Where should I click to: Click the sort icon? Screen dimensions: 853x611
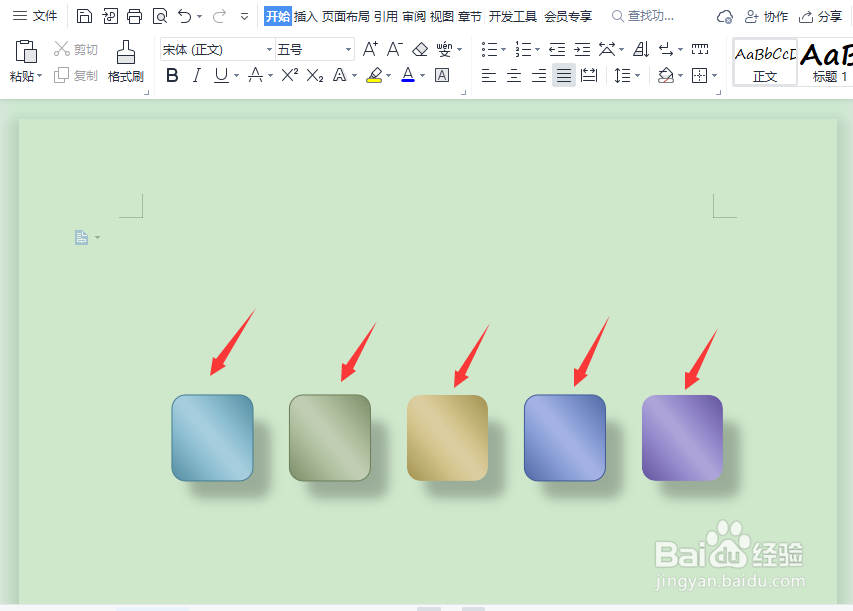pos(641,50)
